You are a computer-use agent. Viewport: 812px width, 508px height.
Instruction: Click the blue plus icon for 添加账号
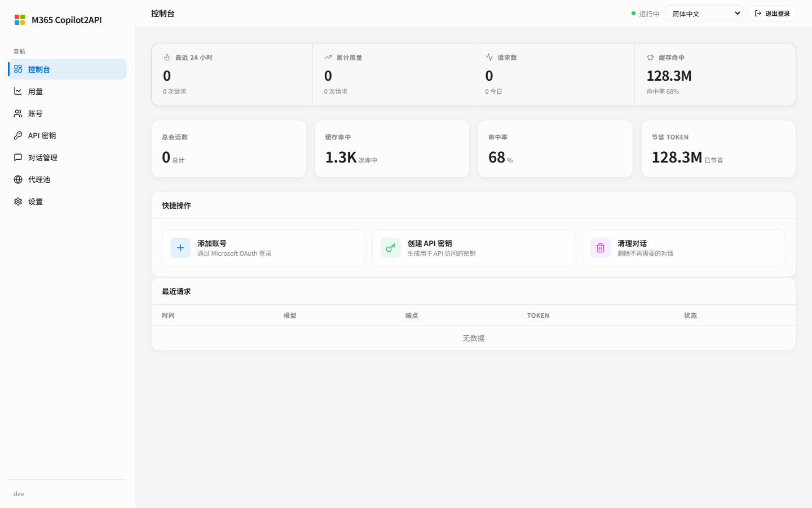pos(180,248)
